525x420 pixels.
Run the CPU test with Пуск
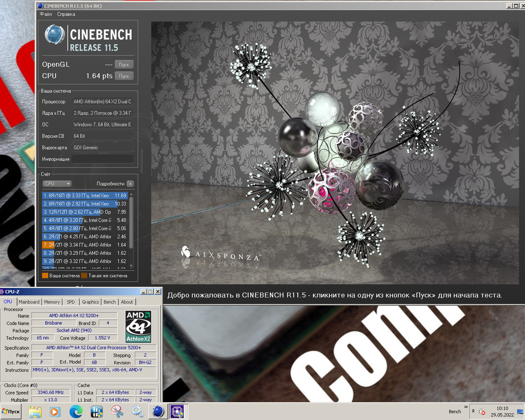[x=124, y=76]
